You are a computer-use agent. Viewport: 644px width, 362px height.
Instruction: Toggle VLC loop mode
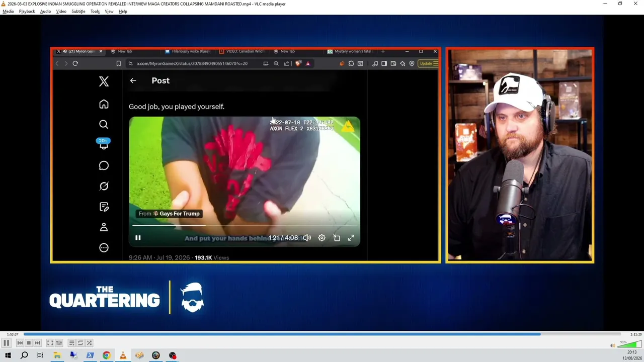[x=80, y=343]
